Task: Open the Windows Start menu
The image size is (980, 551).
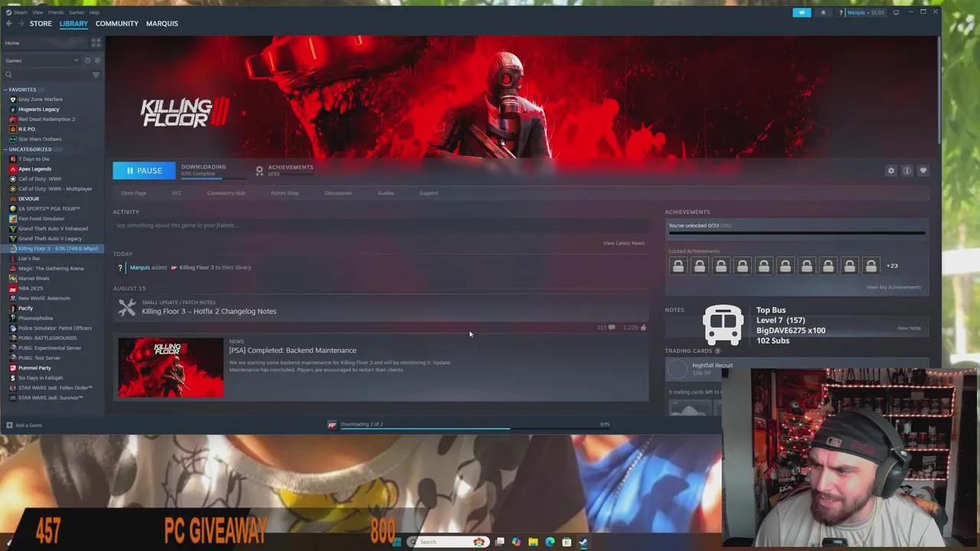Action: click(x=396, y=542)
